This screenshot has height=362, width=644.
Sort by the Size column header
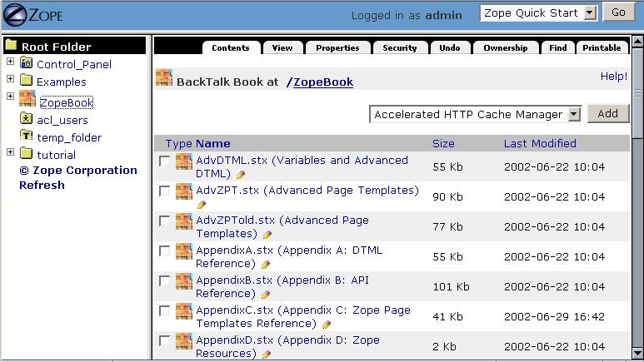[x=443, y=144]
